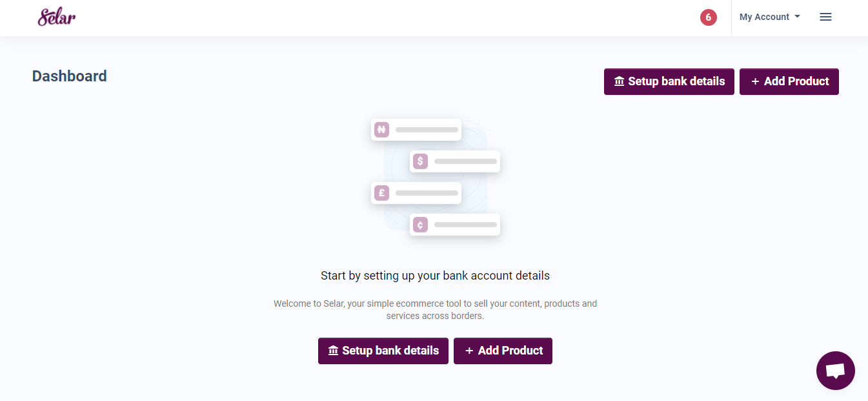
Task: Click the Dashboard heading
Action: [x=70, y=76]
